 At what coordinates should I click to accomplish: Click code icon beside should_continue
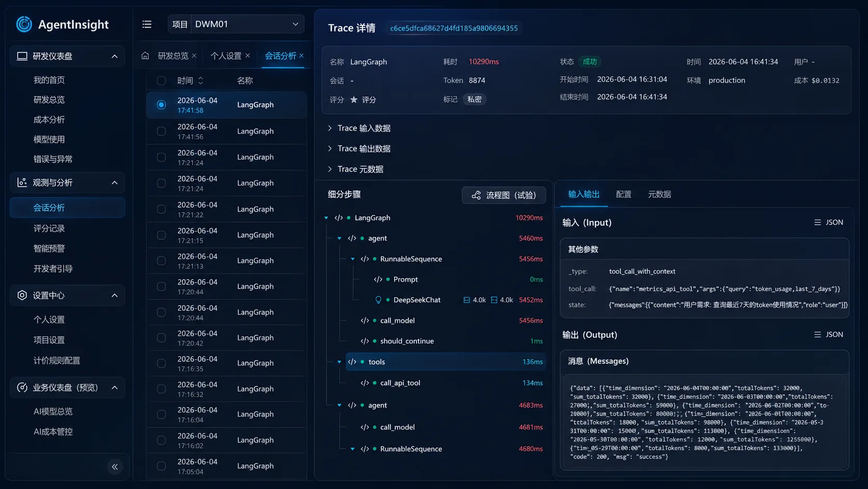click(x=365, y=341)
